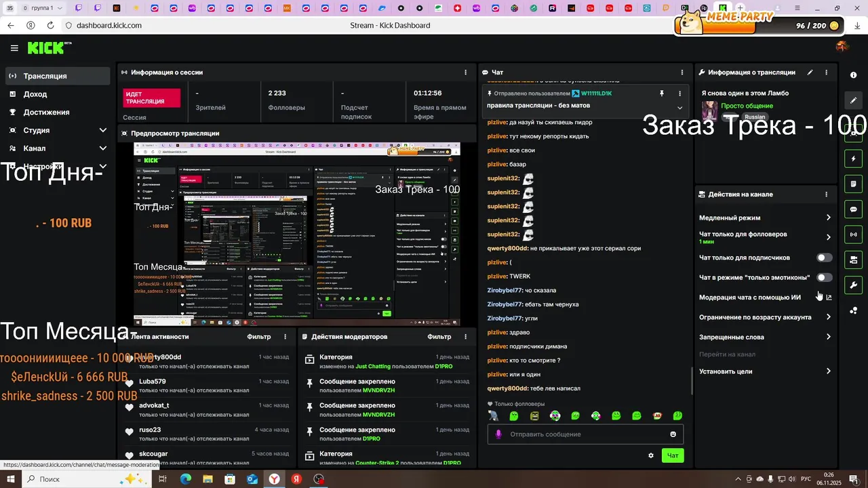Open Установить цели options

pyautogui.click(x=765, y=371)
